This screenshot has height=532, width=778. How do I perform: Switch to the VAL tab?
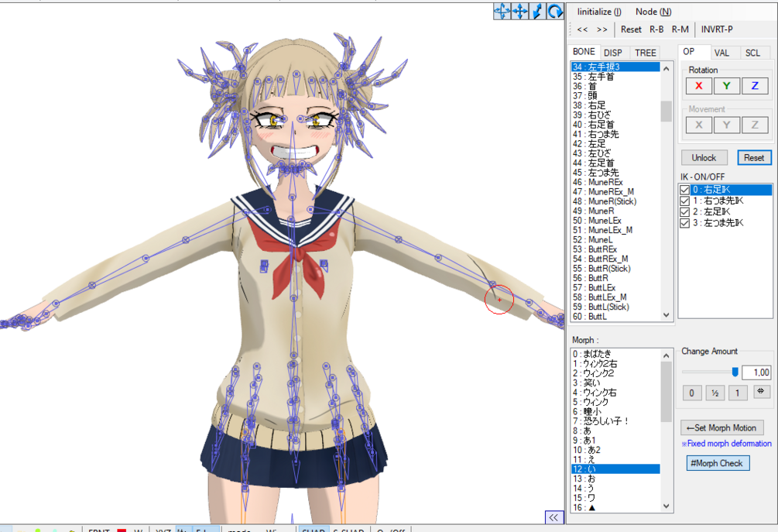coord(721,53)
